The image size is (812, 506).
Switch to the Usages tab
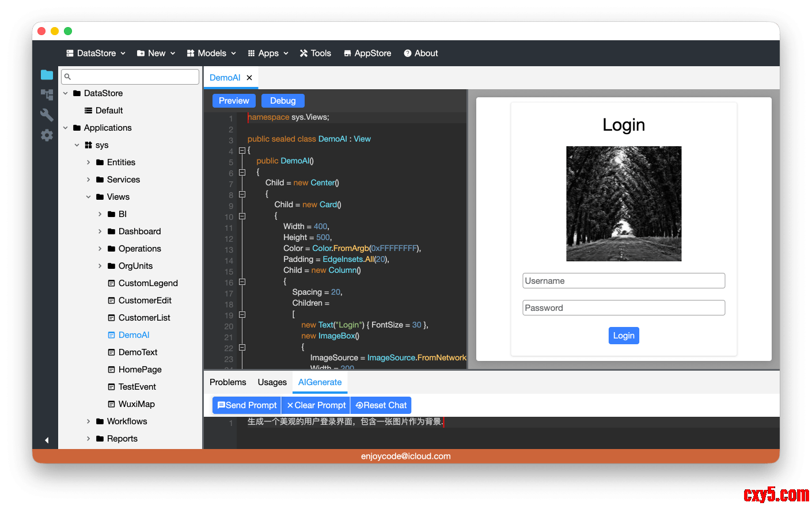[x=272, y=382]
